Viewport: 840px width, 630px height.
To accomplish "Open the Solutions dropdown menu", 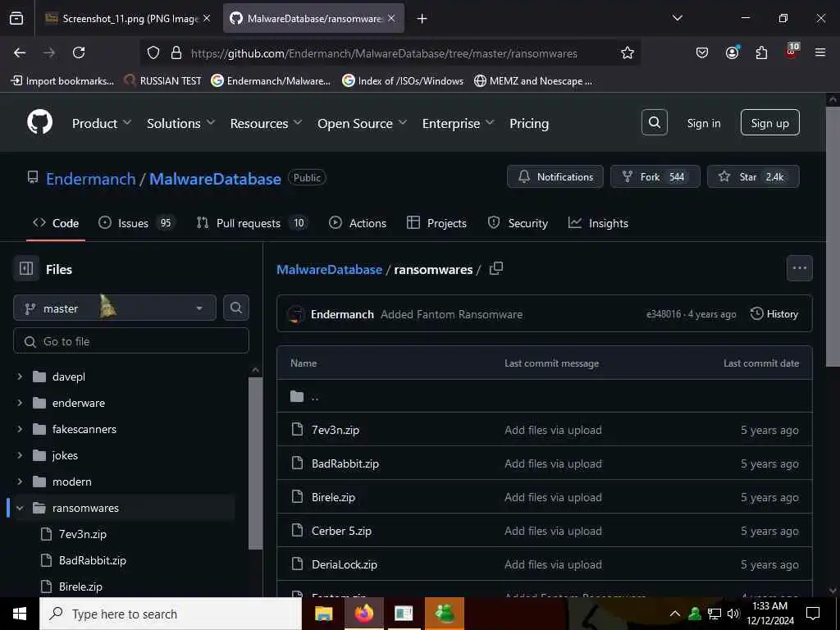I will 180,123.
